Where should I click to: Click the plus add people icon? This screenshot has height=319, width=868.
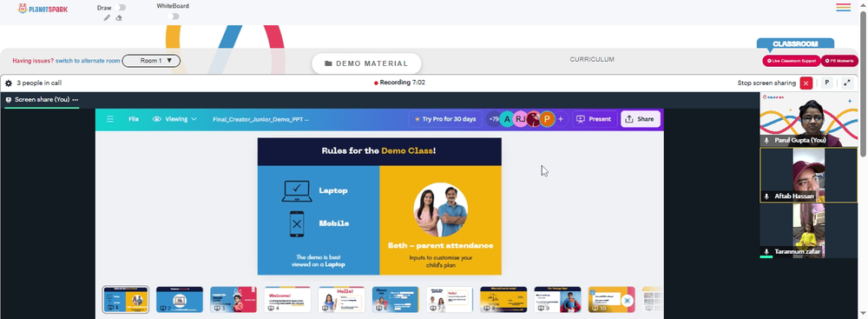point(561,119)
